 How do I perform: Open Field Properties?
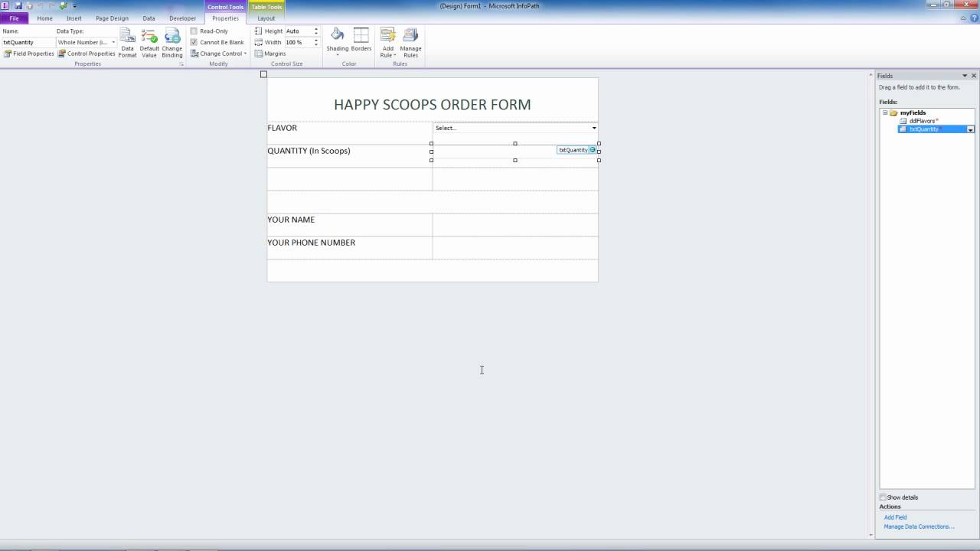pyautogui.click(x=29, y=54)
